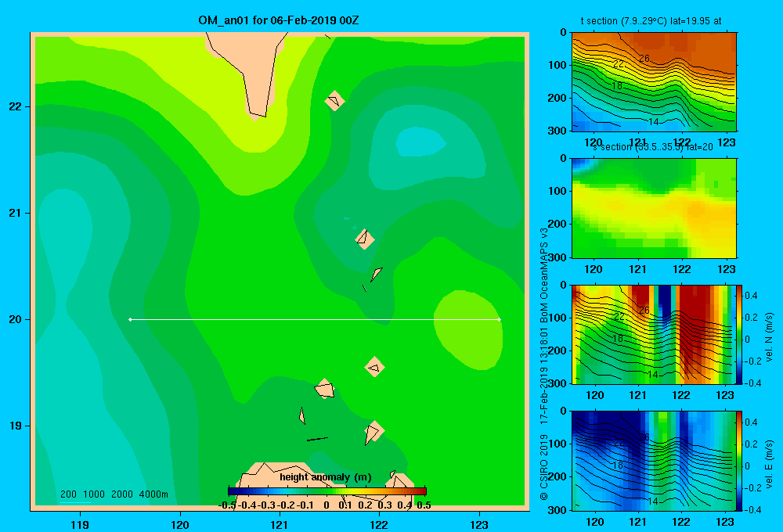Click longitude label "122" under main map
This screenshot has width=783, height=532.
[379, 524]
